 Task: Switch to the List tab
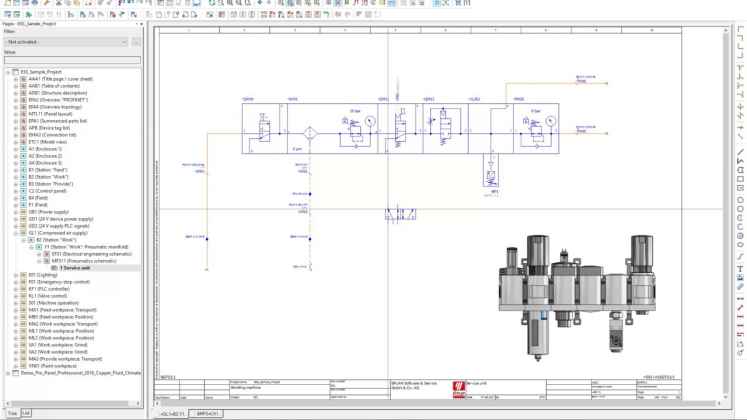27,412
